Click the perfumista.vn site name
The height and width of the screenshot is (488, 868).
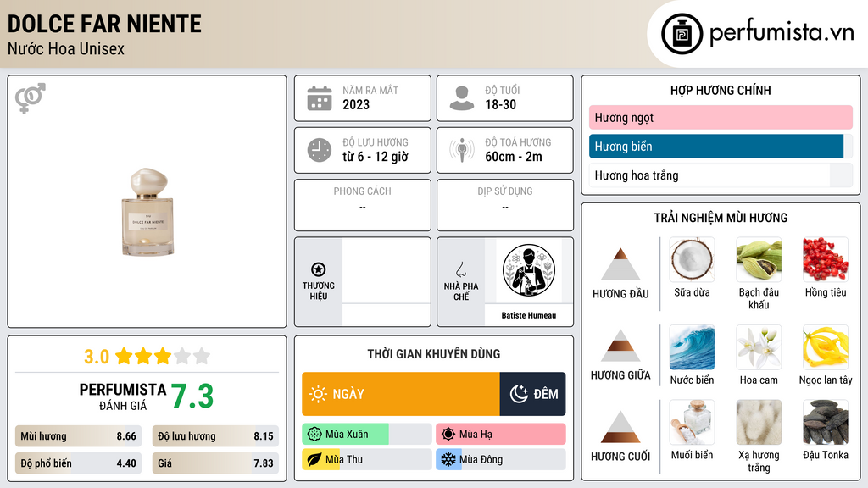click(782, 32)
